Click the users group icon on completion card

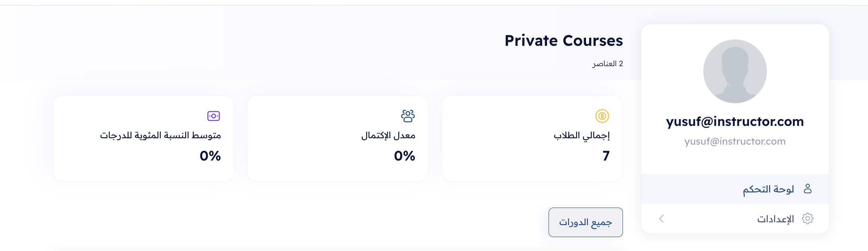coord(408,116)
